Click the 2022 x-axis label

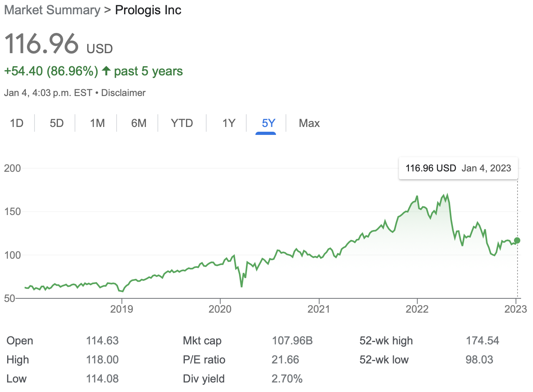coord(417,309)
